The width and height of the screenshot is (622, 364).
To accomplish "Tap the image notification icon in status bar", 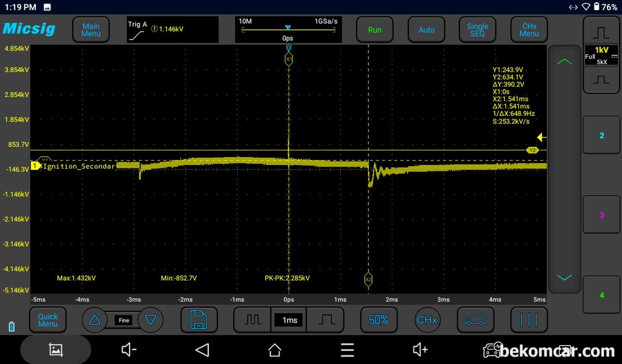I will pos(48,7).
